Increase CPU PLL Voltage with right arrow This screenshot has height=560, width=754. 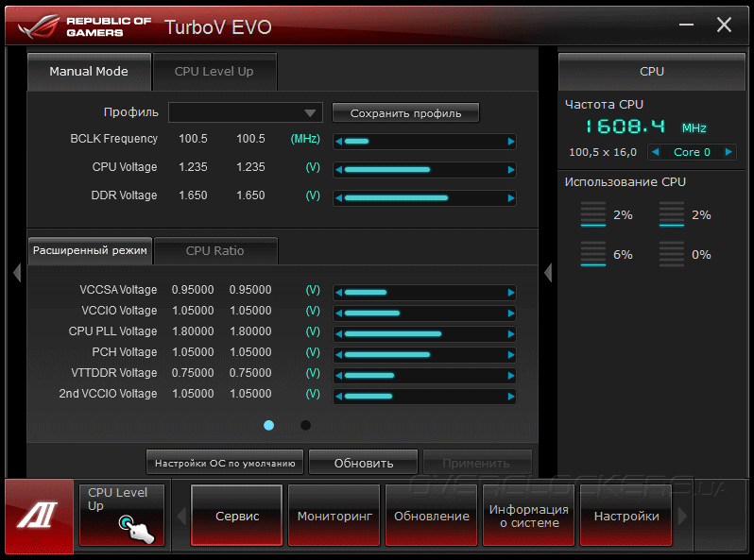tap(510, 333)
